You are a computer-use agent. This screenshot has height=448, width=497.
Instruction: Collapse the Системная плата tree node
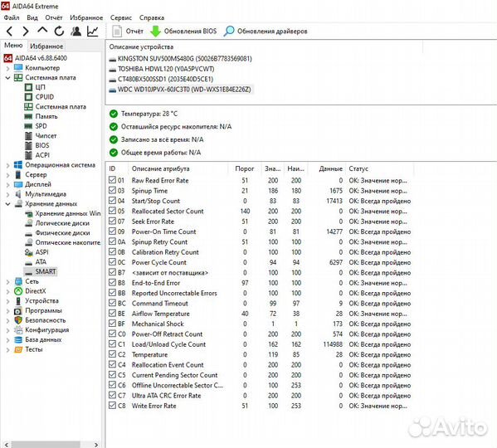point(8,78)
